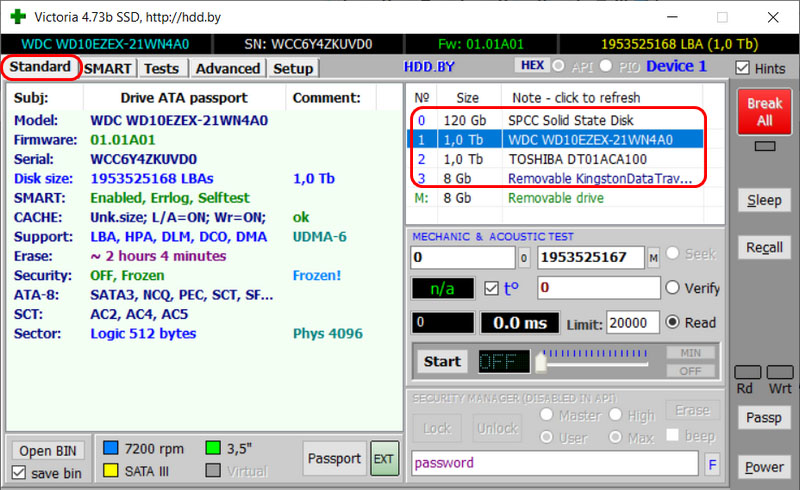Select the Verify radio option
Viewport: 800px width, 490px height.
tap(672, 287)
